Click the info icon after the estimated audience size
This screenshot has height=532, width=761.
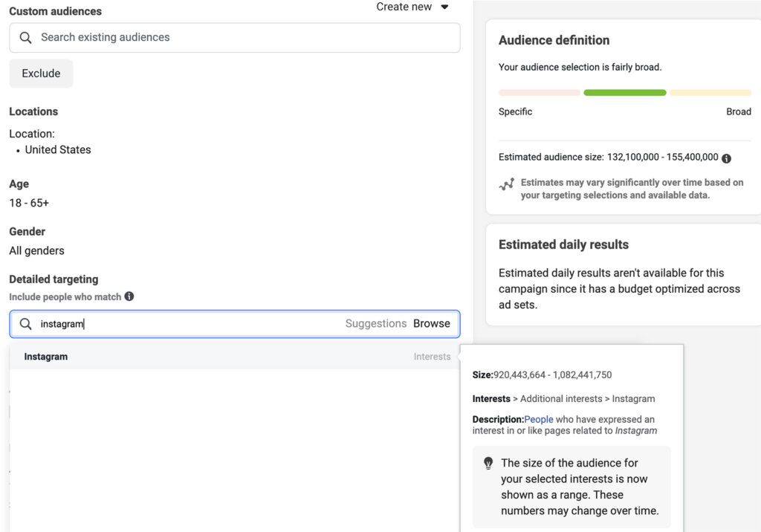pyautogui.click(x=726, y=158)
